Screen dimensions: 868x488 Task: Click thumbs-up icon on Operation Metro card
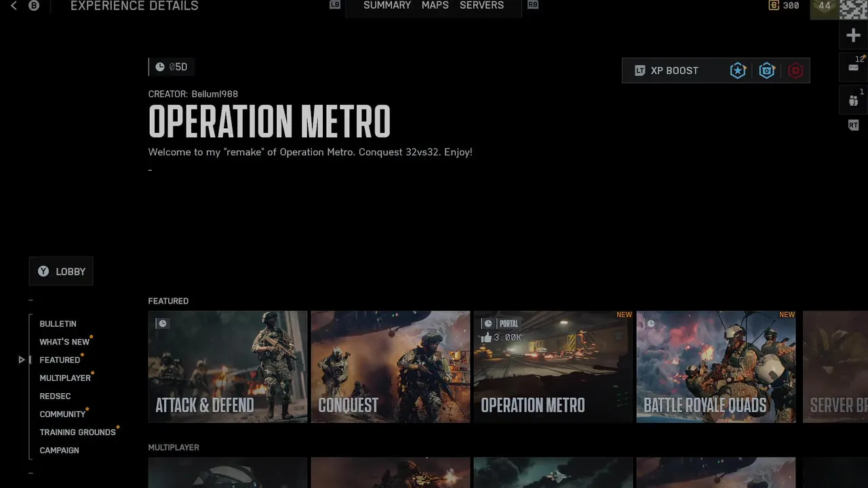pos(486,337)
